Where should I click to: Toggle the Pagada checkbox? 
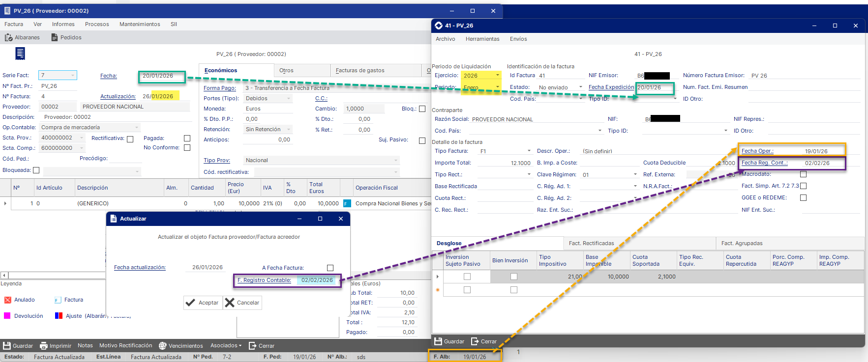(x=187, y=138)
